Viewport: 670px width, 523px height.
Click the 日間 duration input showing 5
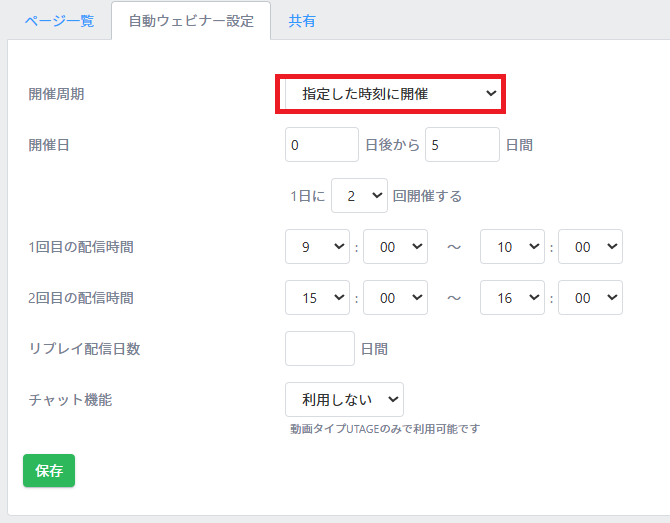462,144
